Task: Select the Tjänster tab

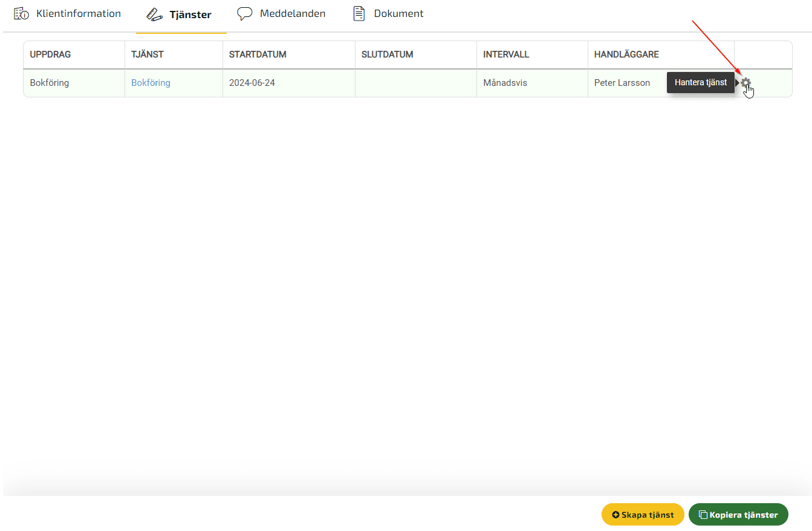Action: [x=179, y=15]
